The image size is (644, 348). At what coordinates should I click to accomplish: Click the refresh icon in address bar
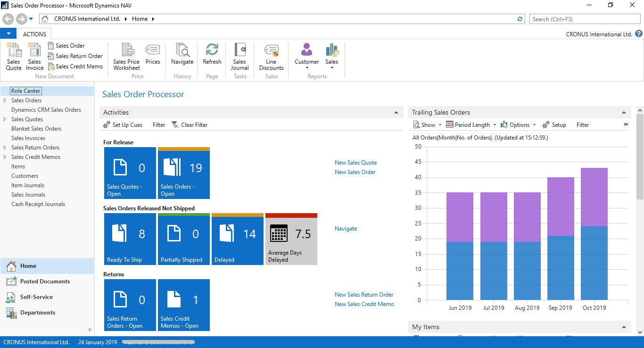pyautogui.click(x=520, y=19)
